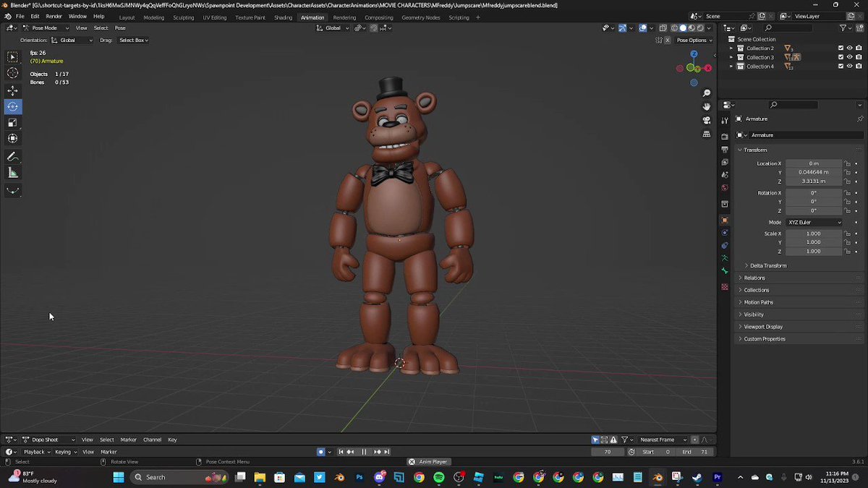Open the View Layer properties tab

725,163
